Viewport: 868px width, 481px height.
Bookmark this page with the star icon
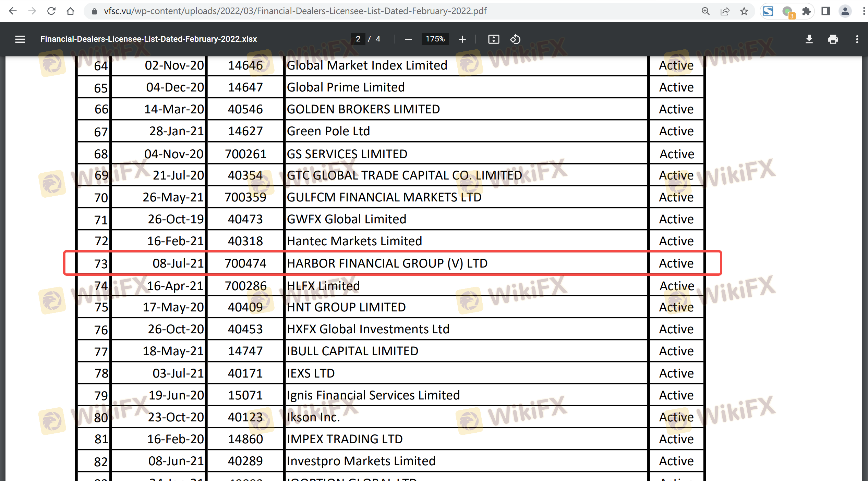[744, 11]
